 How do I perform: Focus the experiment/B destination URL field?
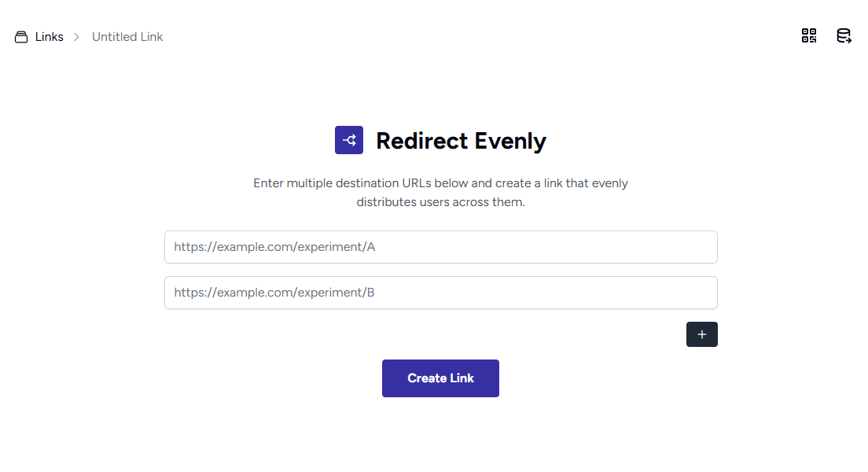[440, 293]
